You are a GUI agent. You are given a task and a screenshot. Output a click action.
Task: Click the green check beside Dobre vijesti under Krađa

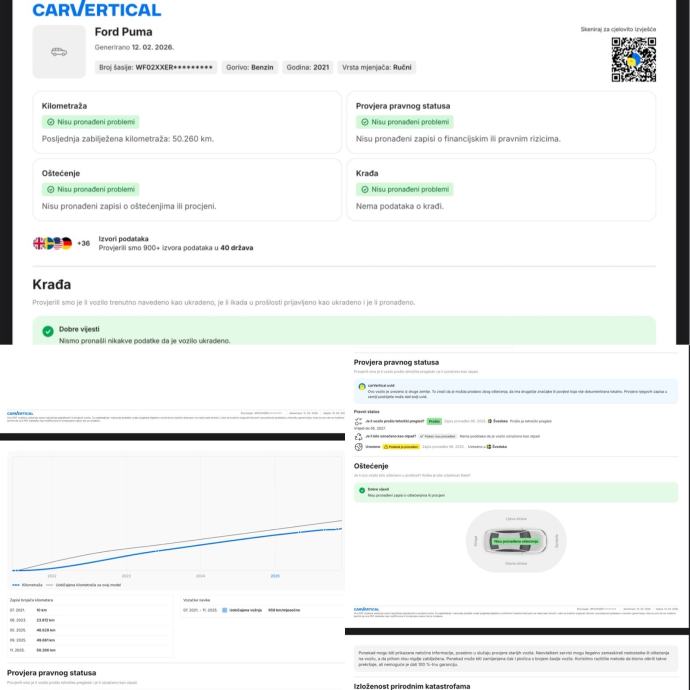(48, 331)
